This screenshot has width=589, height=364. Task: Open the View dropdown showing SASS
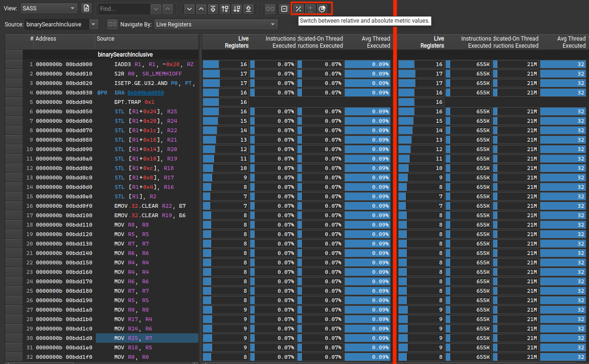pyautogui.click(x=49, y=8)
